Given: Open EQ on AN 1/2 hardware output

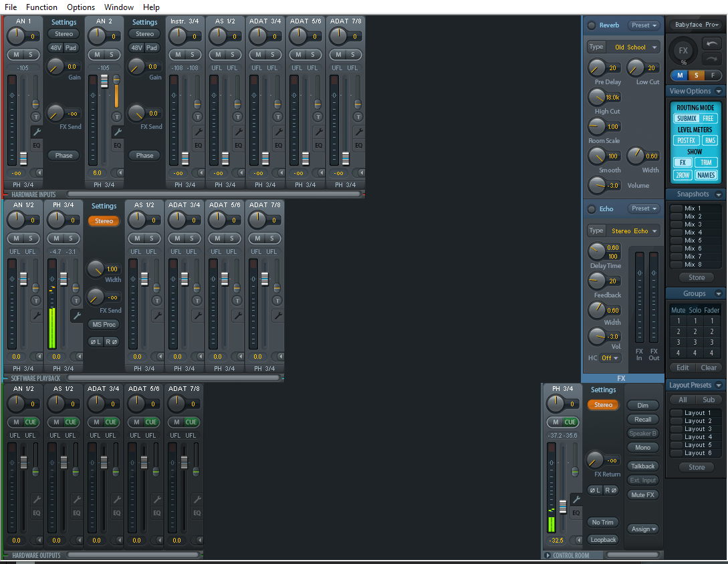Looking at the screenshot, I should coord(37,513).
